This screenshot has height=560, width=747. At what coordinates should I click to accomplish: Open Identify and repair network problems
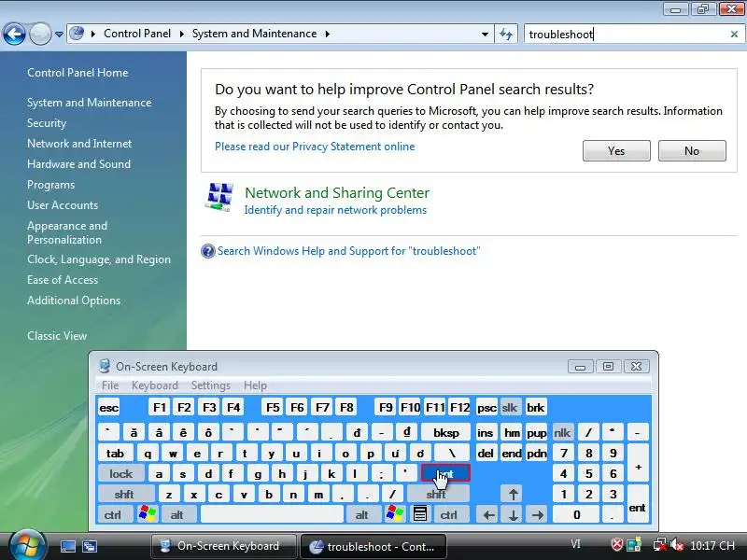[335, 210]
